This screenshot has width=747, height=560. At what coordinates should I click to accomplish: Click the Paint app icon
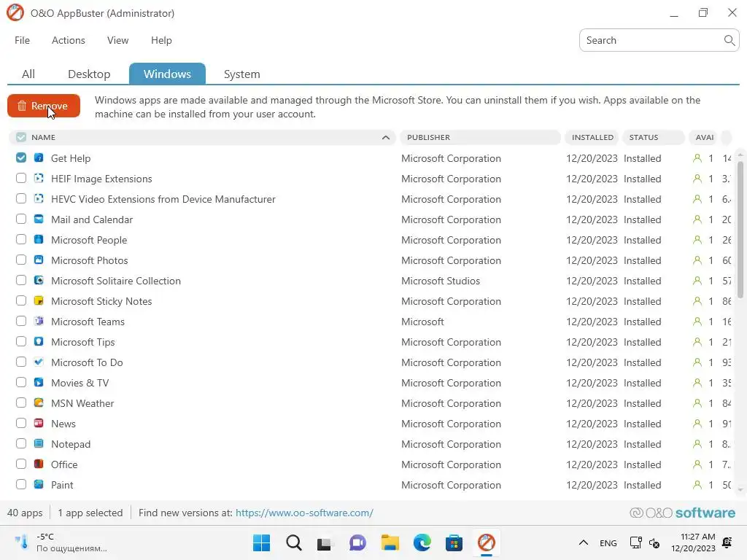tap(39, 485)
